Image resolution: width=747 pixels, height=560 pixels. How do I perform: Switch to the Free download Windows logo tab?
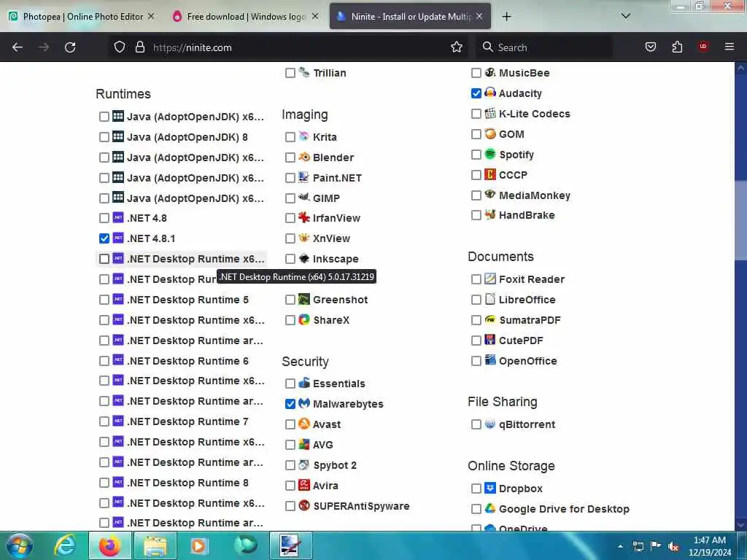tap(247, 17)
